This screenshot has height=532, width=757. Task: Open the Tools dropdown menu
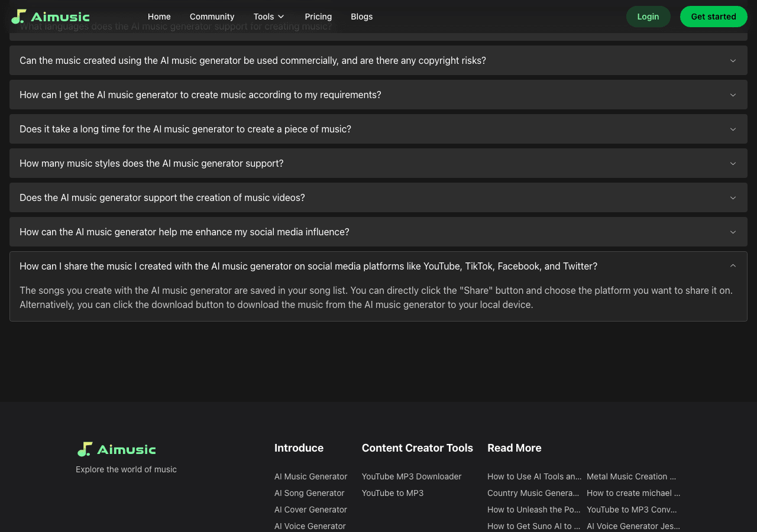point(269,17)
